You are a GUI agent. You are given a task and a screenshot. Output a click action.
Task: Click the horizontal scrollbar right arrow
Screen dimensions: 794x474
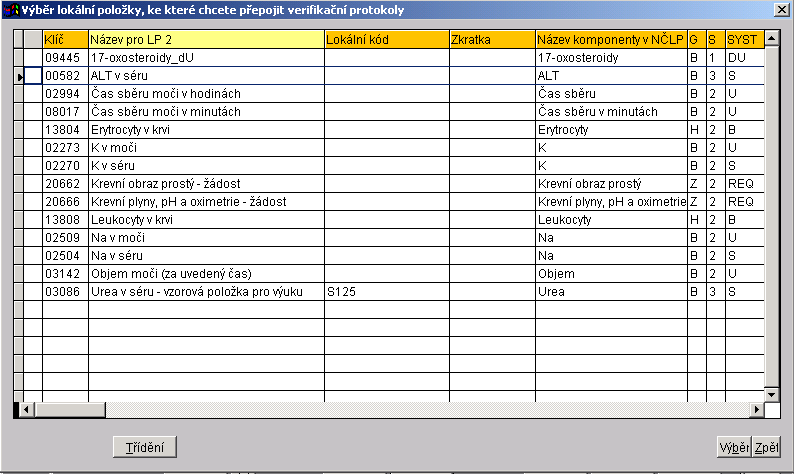[756, 410]
